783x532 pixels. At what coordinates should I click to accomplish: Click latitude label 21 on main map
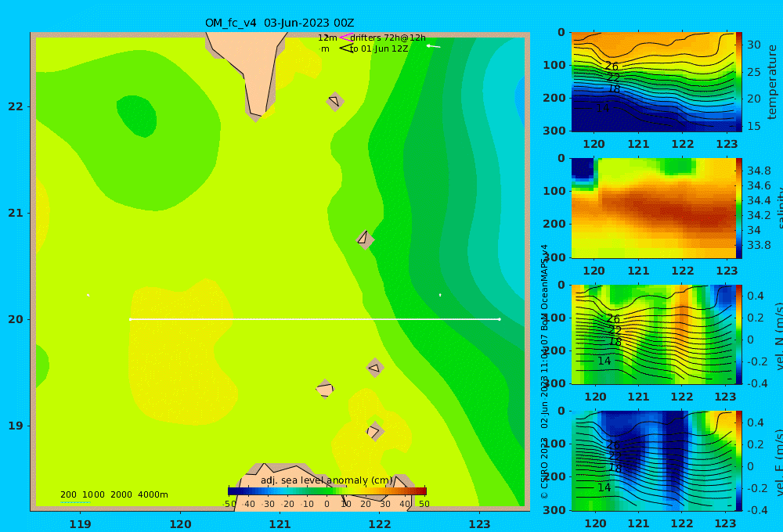click(x=16, y=213)
